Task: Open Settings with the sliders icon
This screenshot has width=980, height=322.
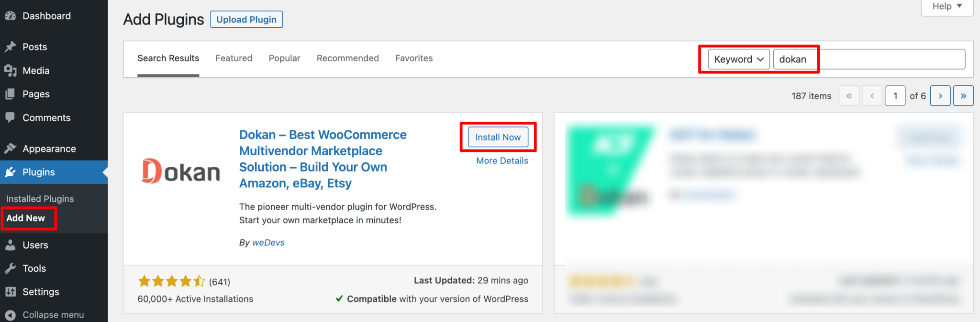Action: [11, 292]
